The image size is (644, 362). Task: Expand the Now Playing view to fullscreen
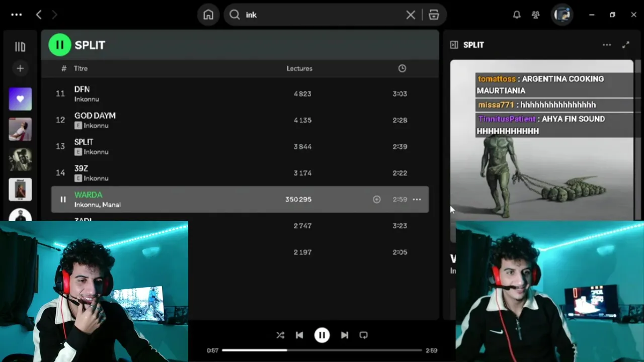[626, 45]
